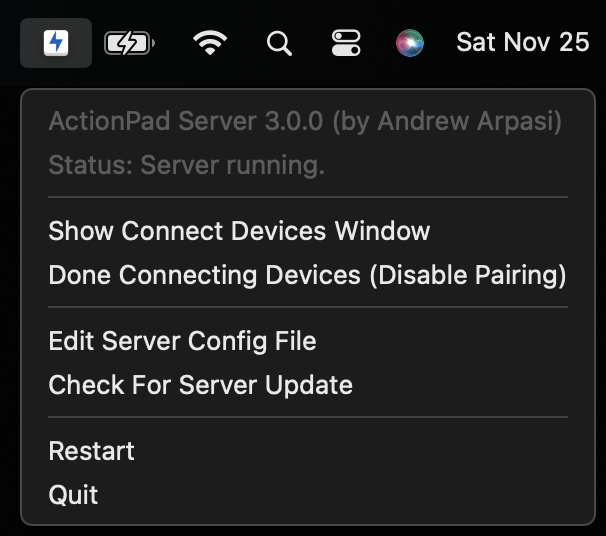The height and width of the screenshot is (536, 606).
Task: Activate the Siri icon
Action: (x=410, y=43)
